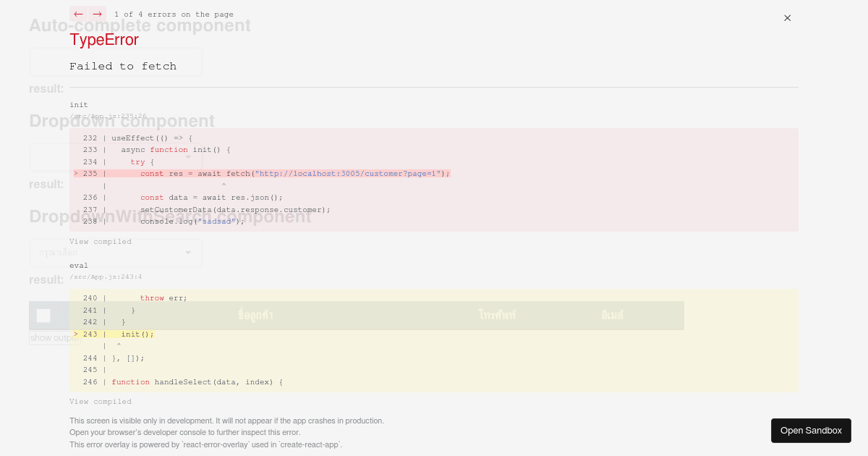Click the right arrow to view next error
This screenshot has height=456, width=868.
point(98,14)
